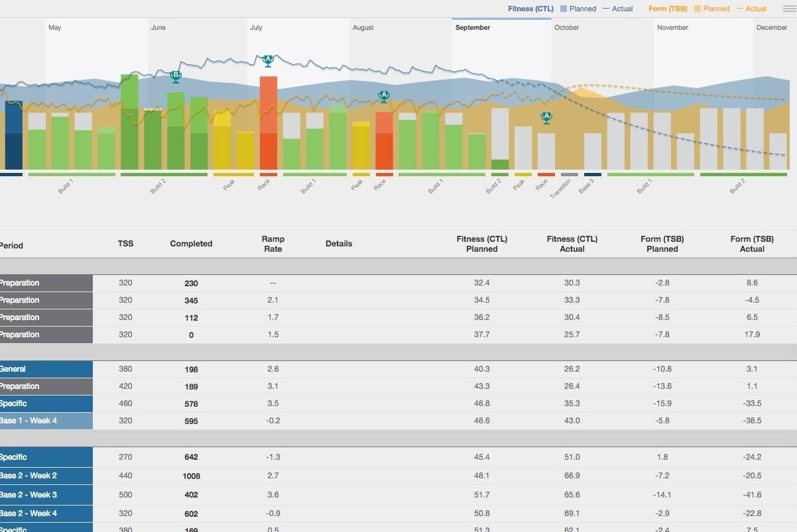This screenshot has width=797, height=532.
Task: Open the A race trophy in October
Action: point(546,117)
